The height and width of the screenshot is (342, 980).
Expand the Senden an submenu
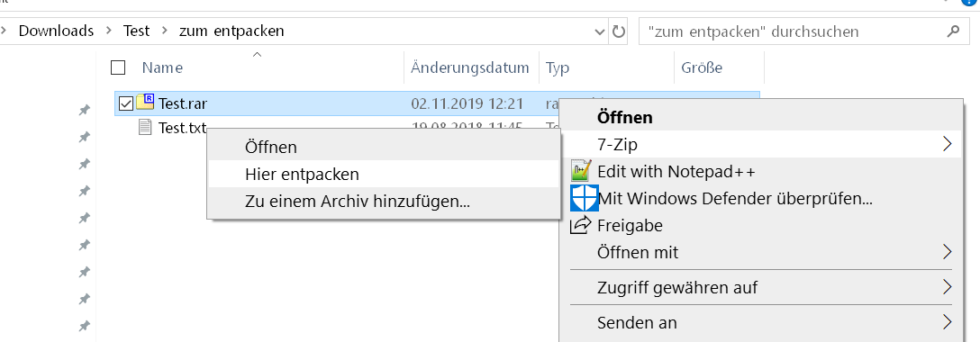click(947, 322)
